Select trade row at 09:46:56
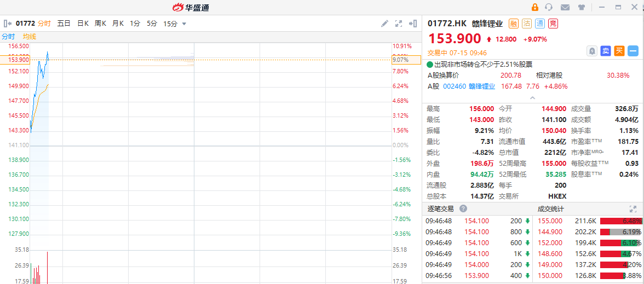The image size is (644, 284). (479, 275)
